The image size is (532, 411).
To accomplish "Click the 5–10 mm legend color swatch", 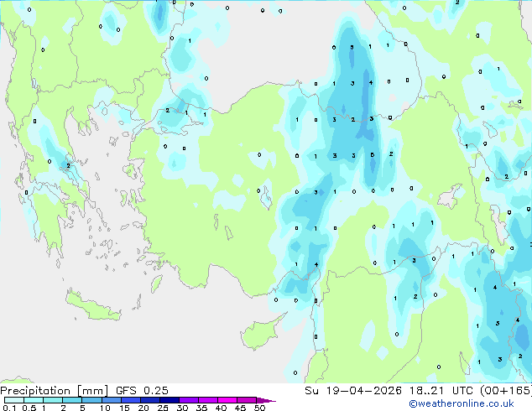I will pos(91,400).
